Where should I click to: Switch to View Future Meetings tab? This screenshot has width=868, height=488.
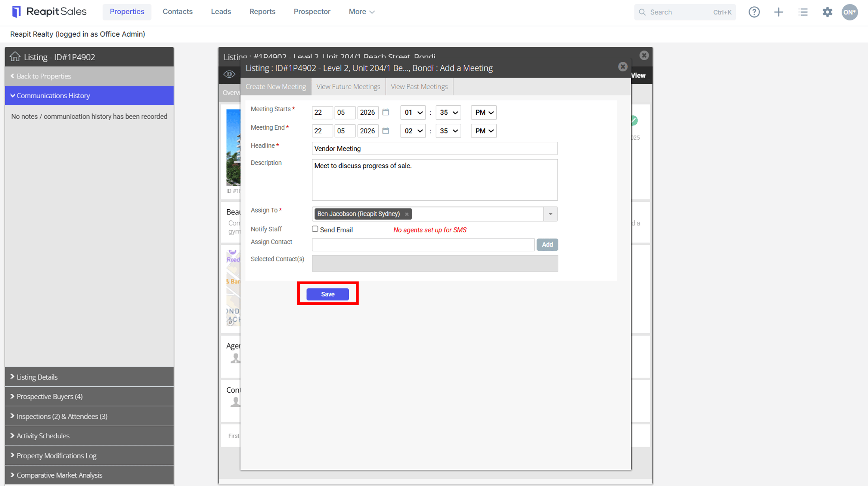coord(348,86)
